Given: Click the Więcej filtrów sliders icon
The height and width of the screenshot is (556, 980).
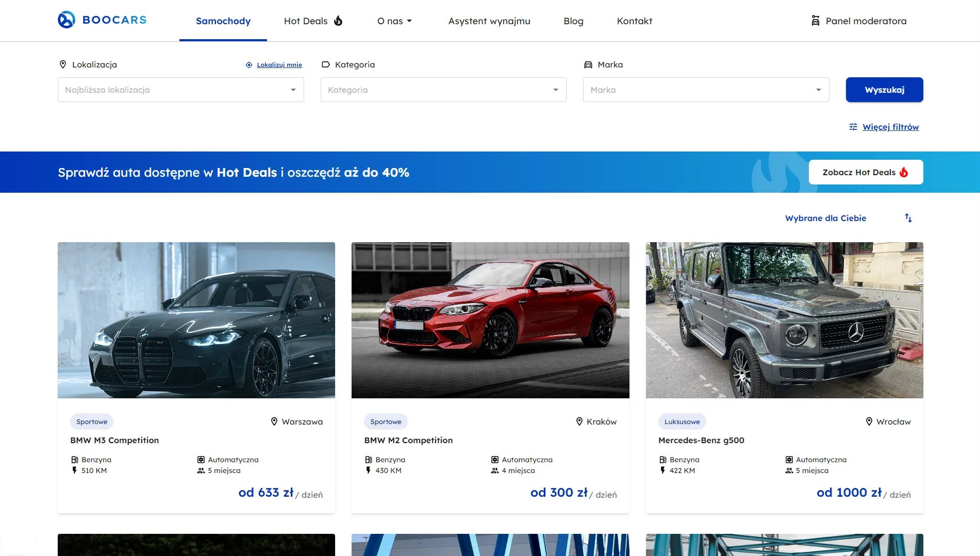Looking at the screenshot, I should tap(853, 127).
